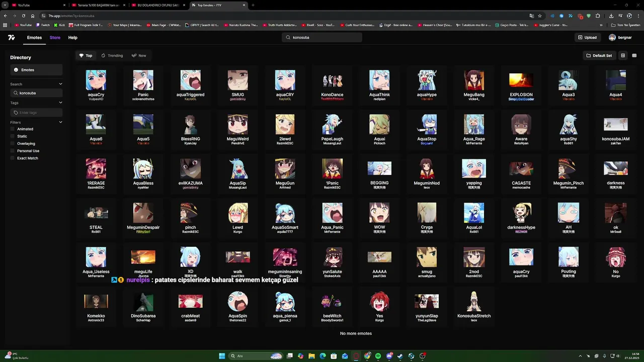Open the darknessHype emote

click(521, 217)
